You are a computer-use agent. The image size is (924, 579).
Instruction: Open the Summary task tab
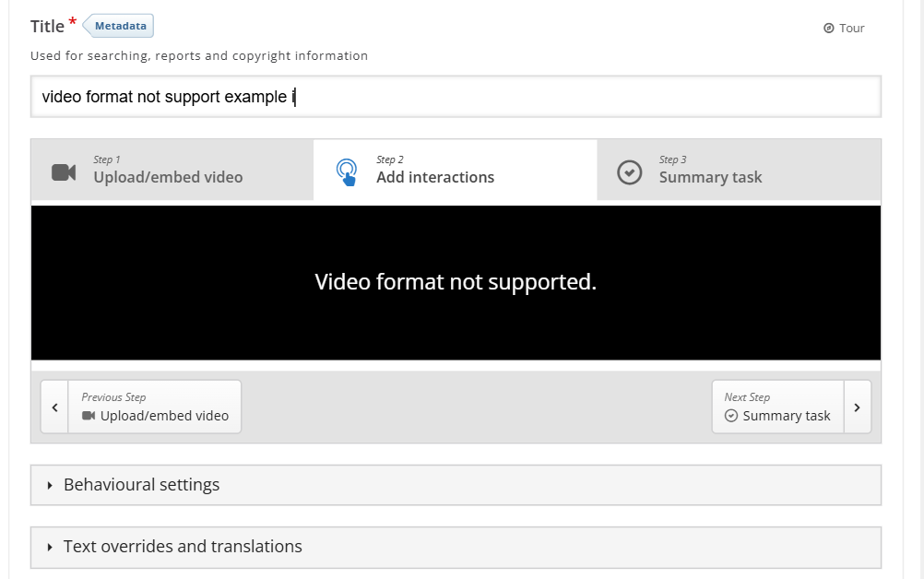tap(710, 177)
